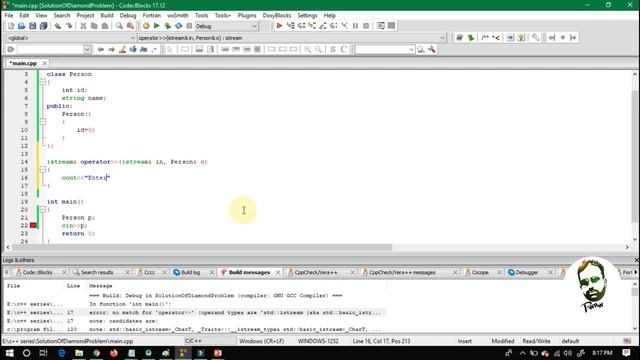Image resolution: width=640 pixels, height=360 pixels.
Task: Switch to the Build log tab
Action: [x=190, y=272]
